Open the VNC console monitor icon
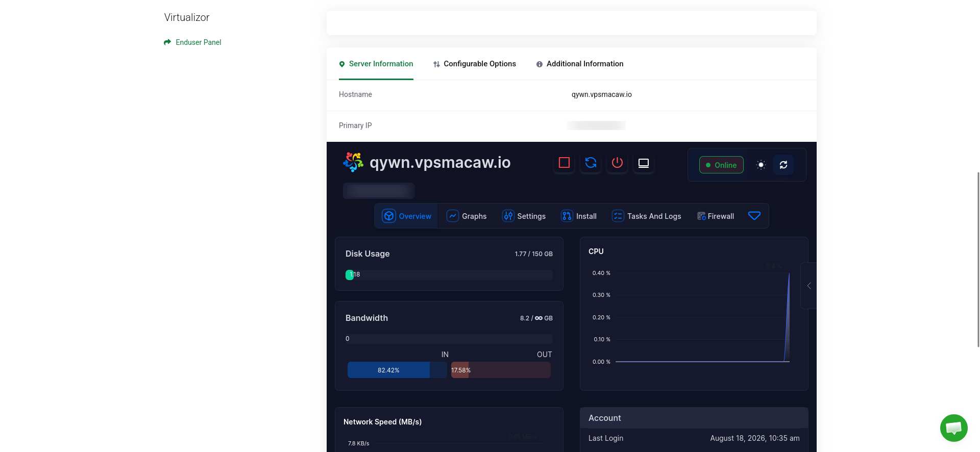 (644, 163)
